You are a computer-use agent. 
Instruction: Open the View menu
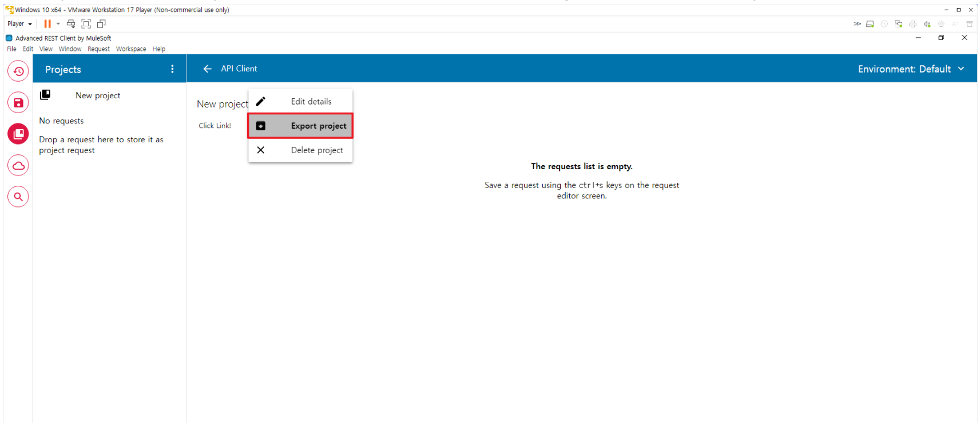[46, 49]
